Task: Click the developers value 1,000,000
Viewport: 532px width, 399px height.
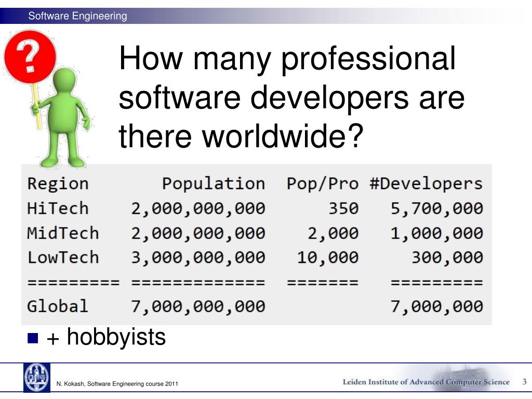Action: coord(436,233)
